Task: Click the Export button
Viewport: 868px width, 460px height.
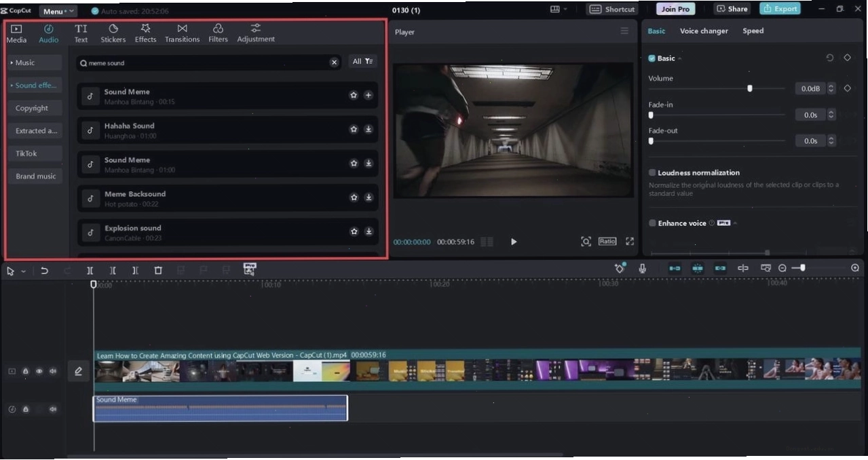Action: [x=780, y=9]
